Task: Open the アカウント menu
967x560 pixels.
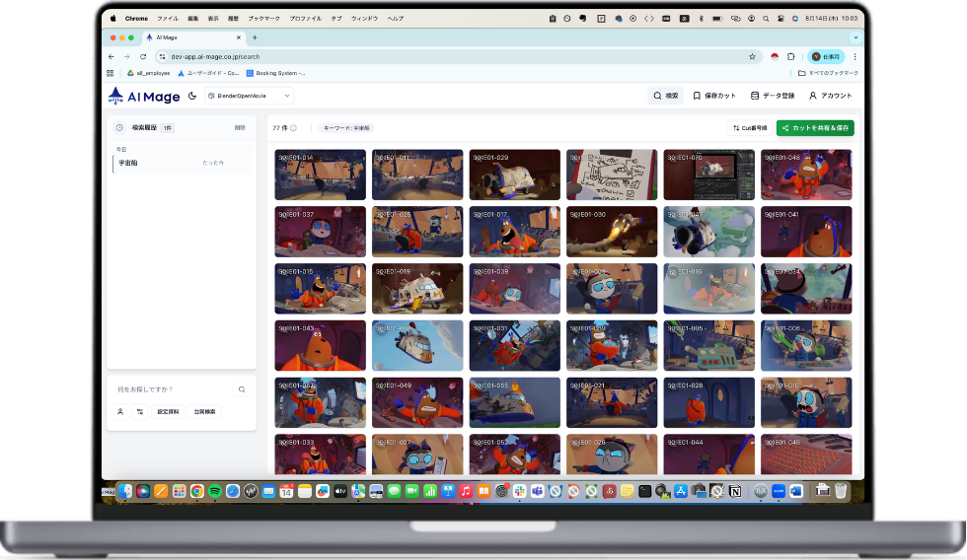Action: 830,96
